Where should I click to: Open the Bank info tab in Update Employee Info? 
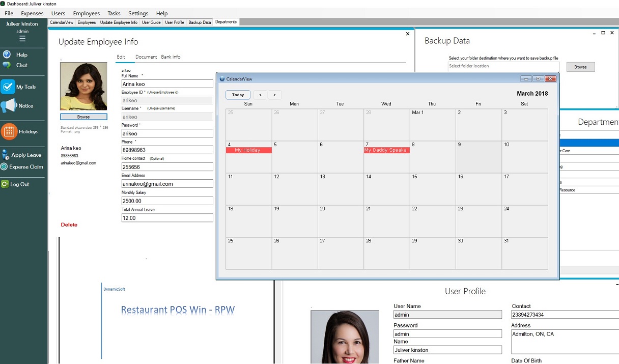click(171, 57)
